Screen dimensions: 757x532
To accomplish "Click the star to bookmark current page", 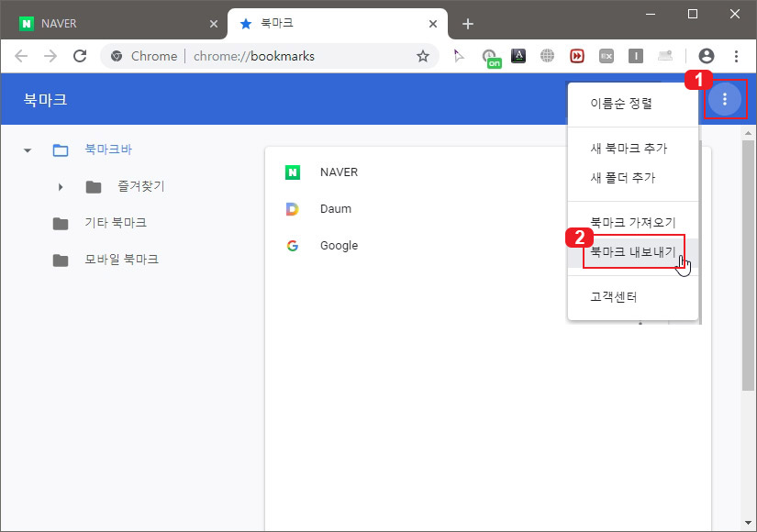I will 422,56.
